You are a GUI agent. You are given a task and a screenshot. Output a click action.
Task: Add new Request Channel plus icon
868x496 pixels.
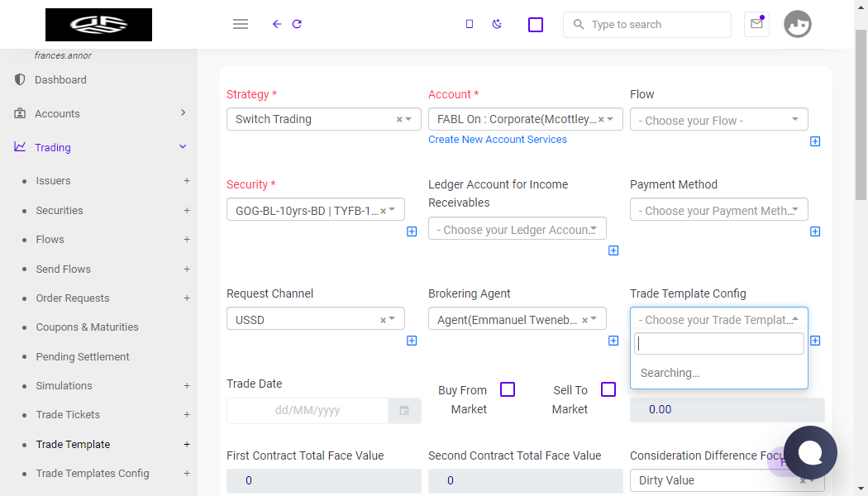click(x=412, y=341)
